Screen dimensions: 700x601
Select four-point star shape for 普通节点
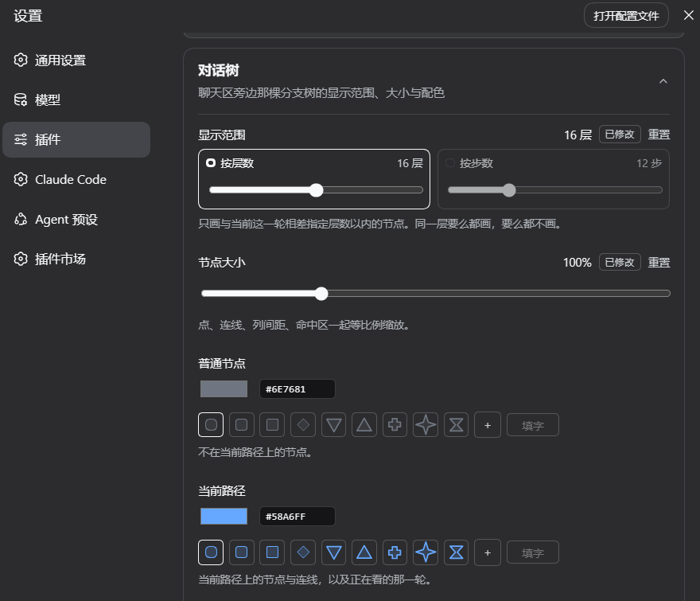426,424
